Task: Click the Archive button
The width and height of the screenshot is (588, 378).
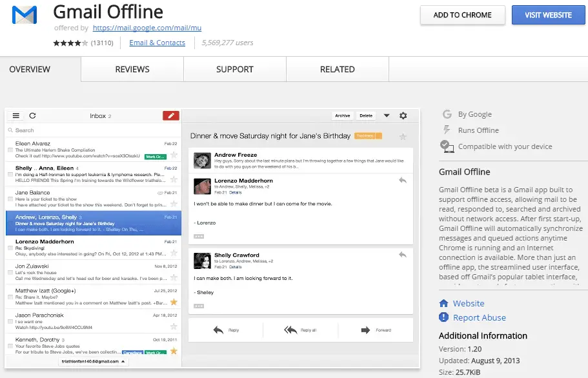Action: tap(342, 115)
